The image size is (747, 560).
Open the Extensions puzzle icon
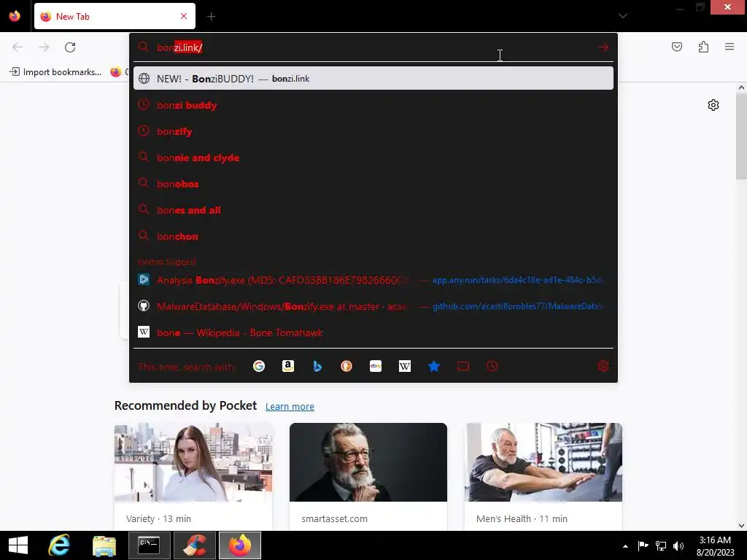[703, 47]
